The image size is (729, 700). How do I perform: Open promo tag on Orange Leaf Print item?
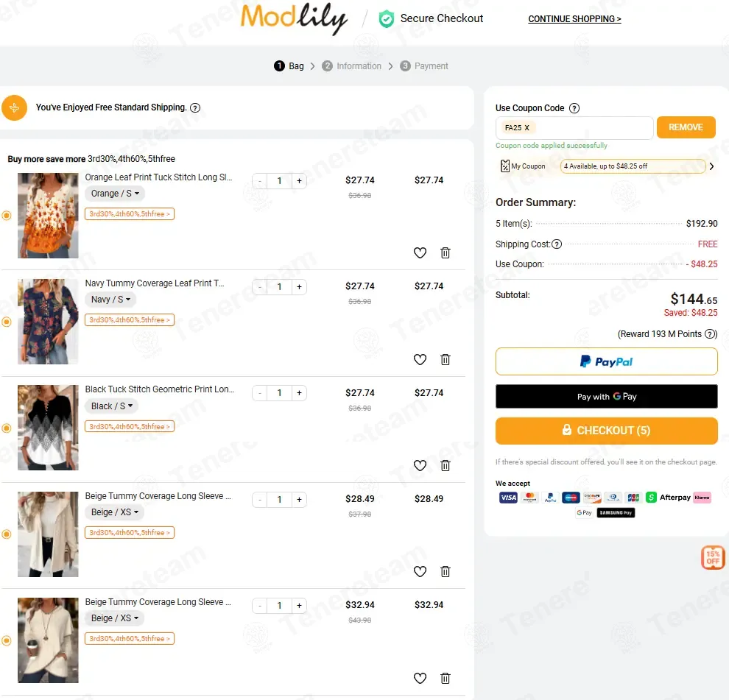[130, 213]
